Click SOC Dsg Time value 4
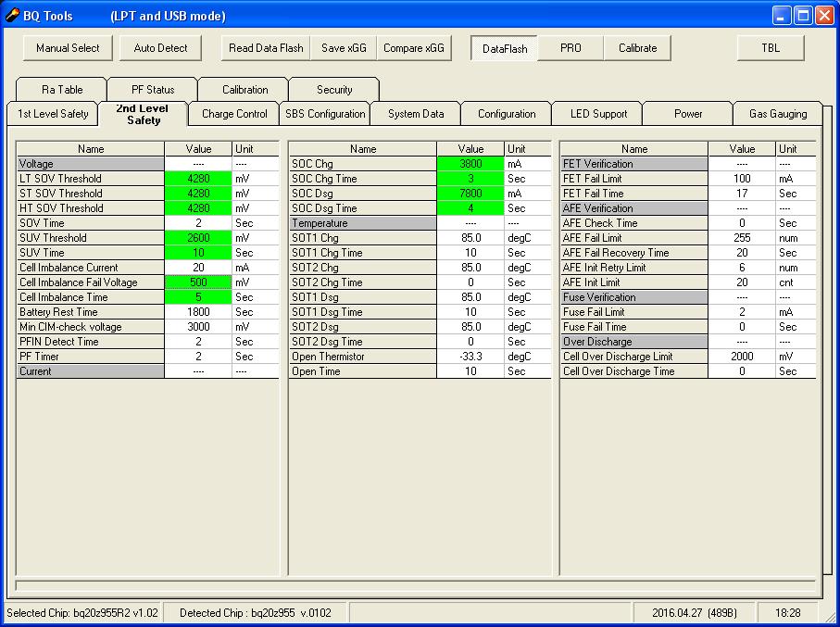 point(470,208)
